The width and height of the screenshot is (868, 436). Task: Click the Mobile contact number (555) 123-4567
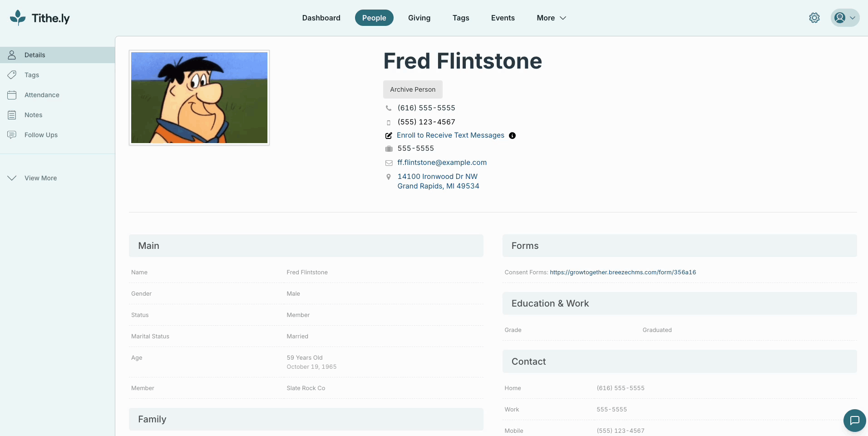tap(621, 431)
